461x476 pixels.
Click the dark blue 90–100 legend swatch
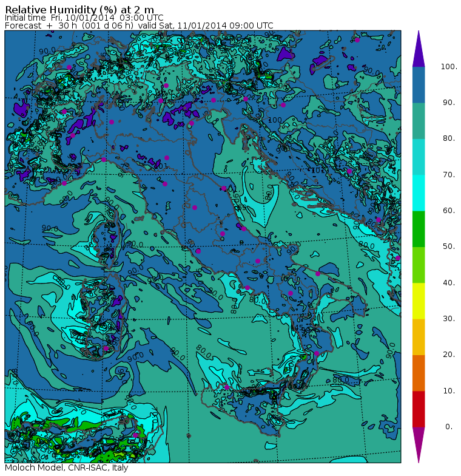(x=419, y=85)
